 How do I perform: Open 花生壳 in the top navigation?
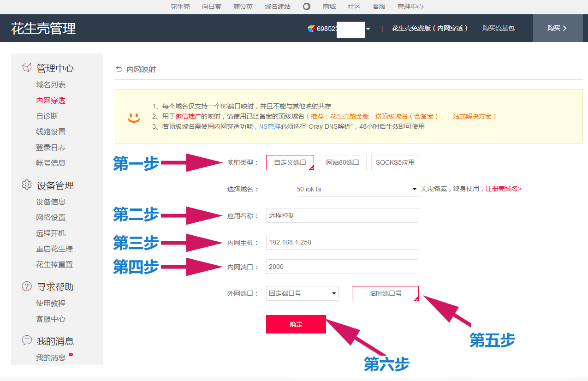pos(180,6)
